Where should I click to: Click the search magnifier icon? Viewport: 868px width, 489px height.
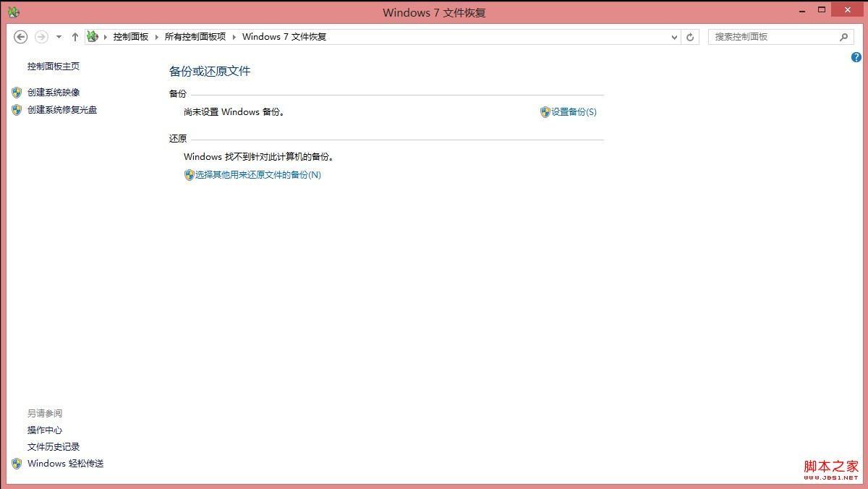[843, 37]
